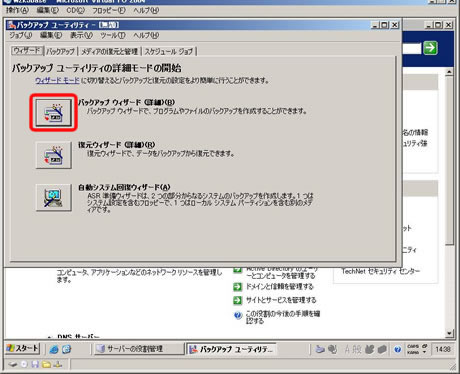Click the この役割の今後の手順 link
Viewport: 460px width, 374px height.
pos(283,317)
